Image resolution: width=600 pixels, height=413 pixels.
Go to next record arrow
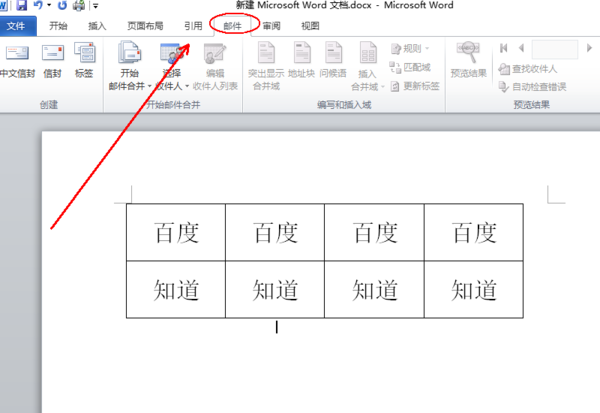[x=589, y=48]
